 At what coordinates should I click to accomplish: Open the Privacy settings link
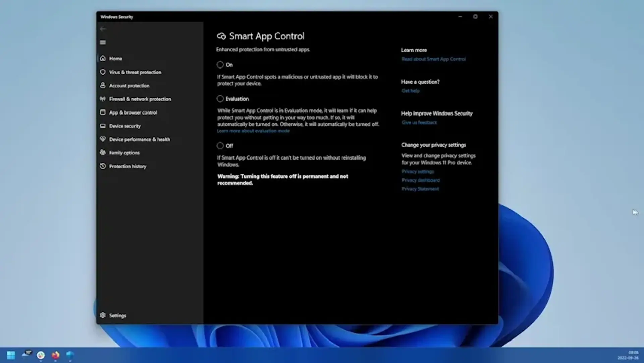click(418, 171)
